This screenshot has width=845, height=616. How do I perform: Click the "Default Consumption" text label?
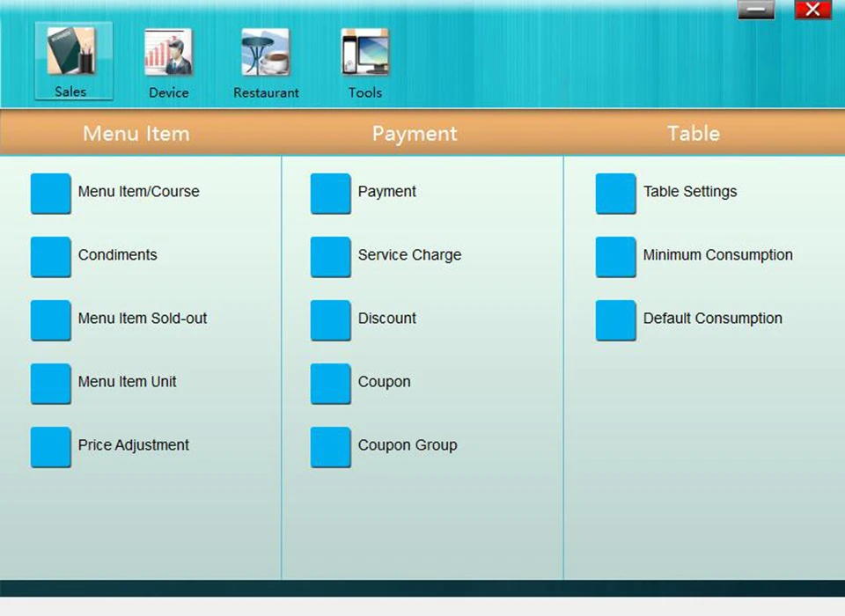coord(712,319)
